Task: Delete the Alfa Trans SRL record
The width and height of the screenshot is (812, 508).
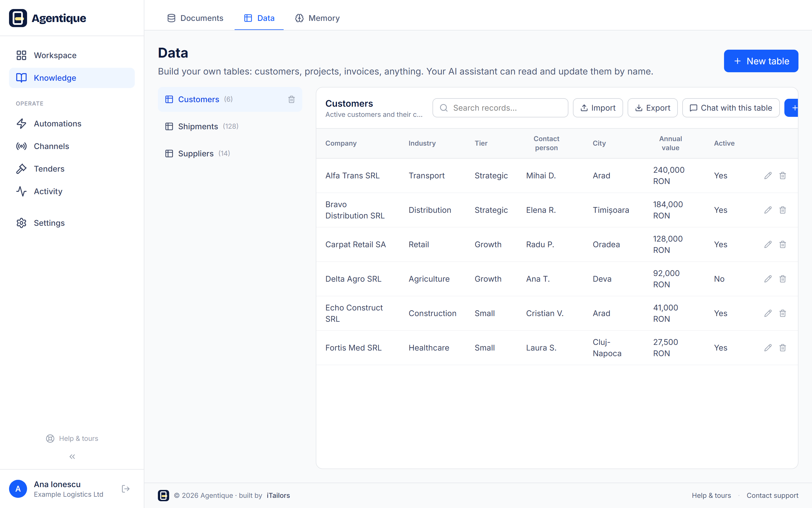Action: [x=782, y=176]
